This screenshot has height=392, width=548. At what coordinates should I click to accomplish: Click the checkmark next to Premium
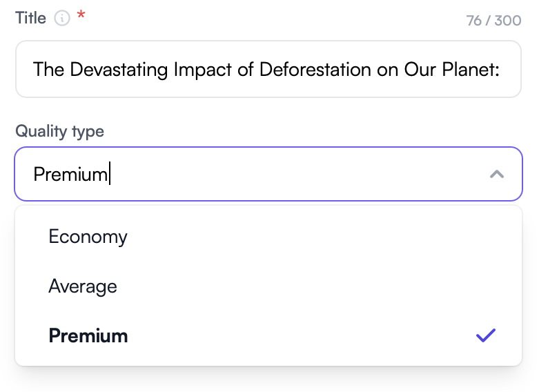tap(486, 336)
